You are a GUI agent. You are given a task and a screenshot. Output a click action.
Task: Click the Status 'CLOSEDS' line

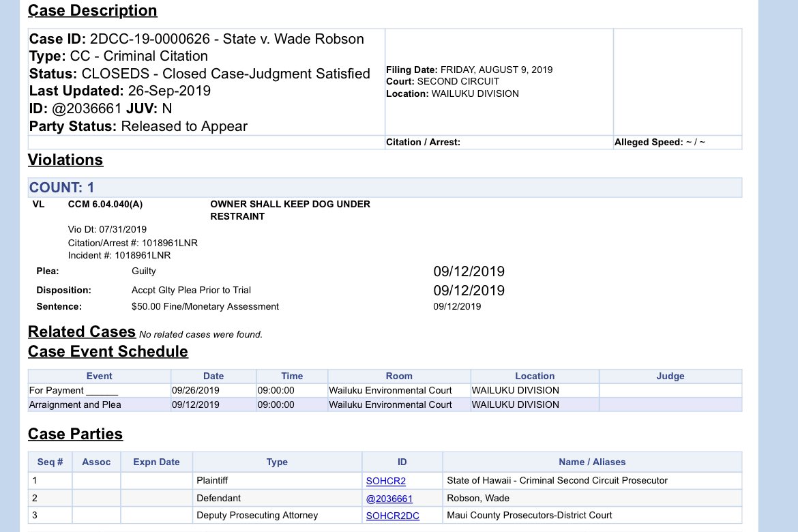[199, 73]
